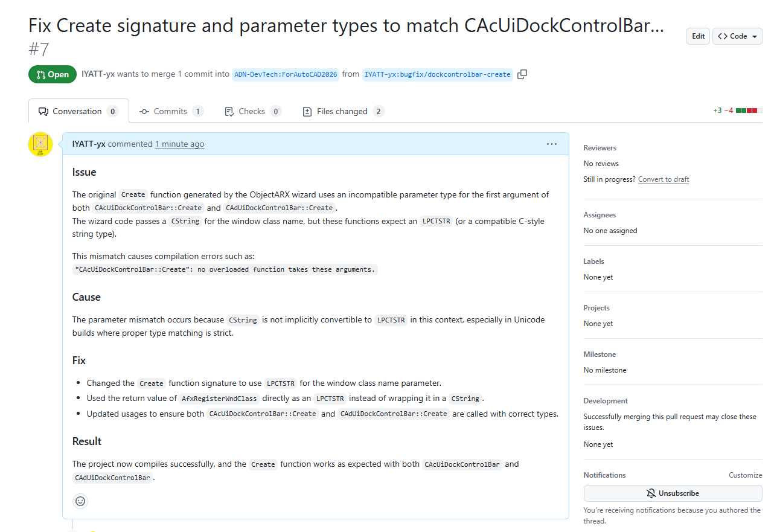The image size is (774, 532).
Task: View the Files changed tab
Action: [x=343, y=111]
